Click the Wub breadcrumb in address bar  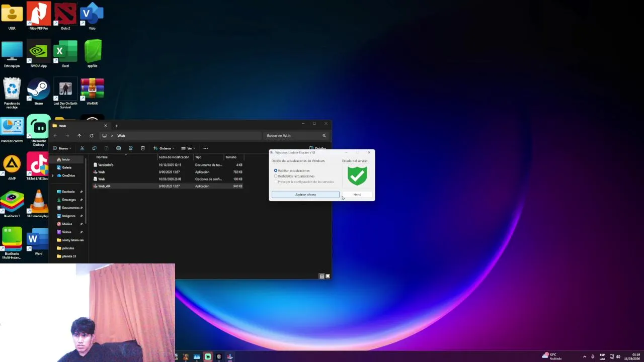pyautogui.click(x=121, y=136)
